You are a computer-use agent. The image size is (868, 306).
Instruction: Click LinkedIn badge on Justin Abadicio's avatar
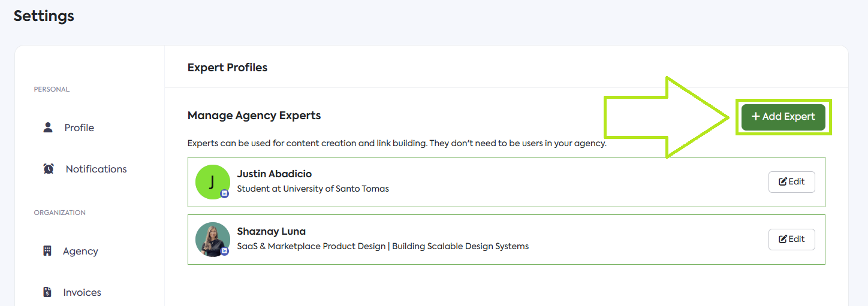tap(225, 193)
